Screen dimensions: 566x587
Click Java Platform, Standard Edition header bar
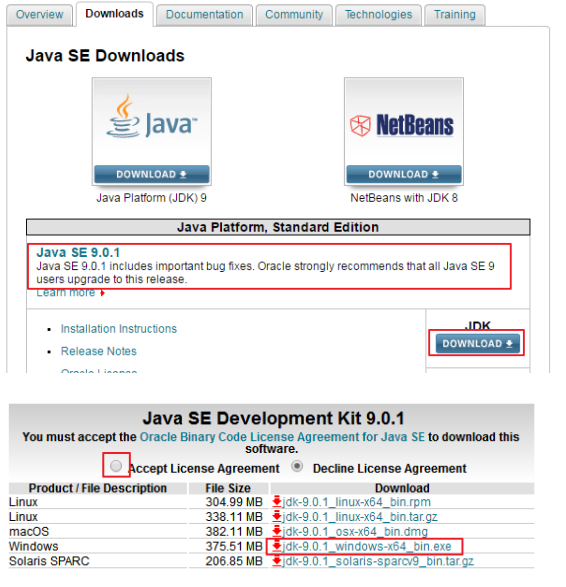[278, 227]
